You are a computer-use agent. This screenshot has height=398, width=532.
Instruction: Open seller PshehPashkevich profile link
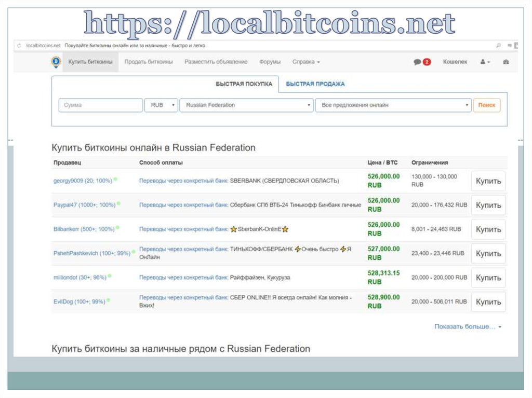pos(92,253)
